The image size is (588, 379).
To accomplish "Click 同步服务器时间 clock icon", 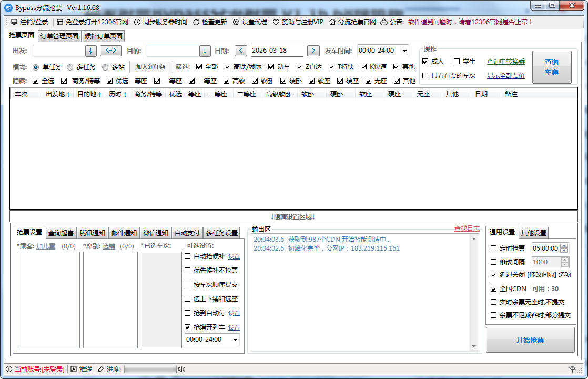I will (137, 22).
